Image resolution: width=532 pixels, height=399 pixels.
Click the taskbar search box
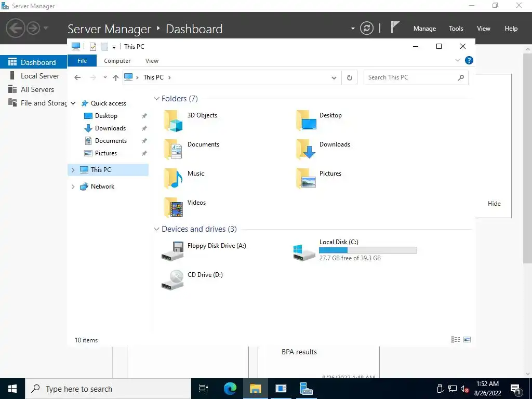click(108, 389)
